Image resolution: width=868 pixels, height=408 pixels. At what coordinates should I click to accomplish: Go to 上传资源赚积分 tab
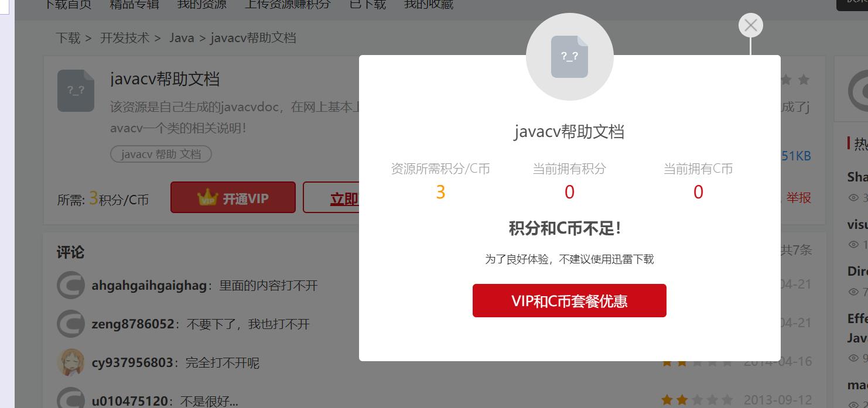click(x=288, y=5)
